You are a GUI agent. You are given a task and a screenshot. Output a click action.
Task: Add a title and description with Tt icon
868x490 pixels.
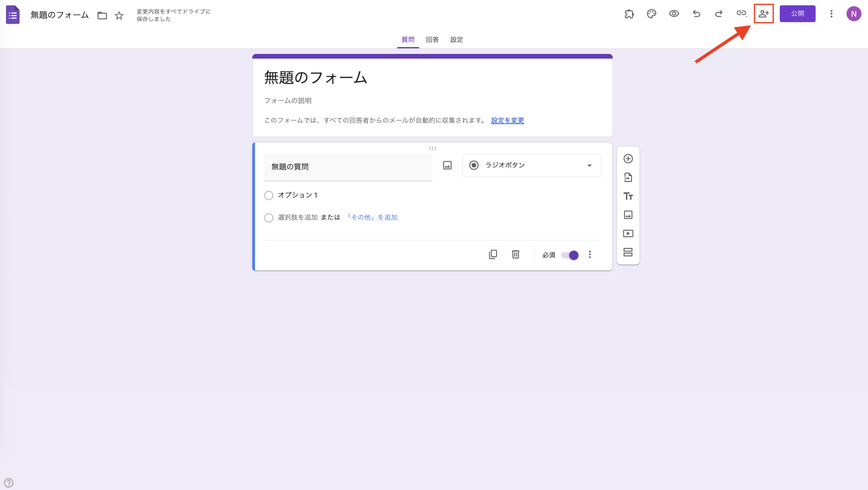[628, 196]
